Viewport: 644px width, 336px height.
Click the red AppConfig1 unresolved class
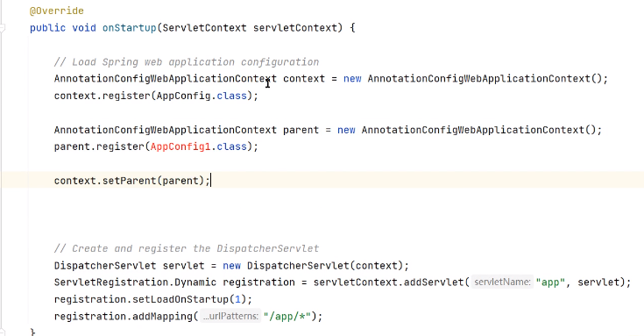pyautogui.click(x=180, y=147)
